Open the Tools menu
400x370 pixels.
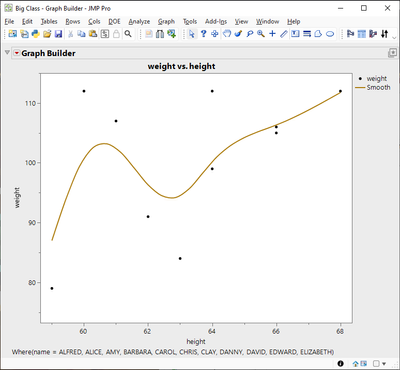pos(190,22)
